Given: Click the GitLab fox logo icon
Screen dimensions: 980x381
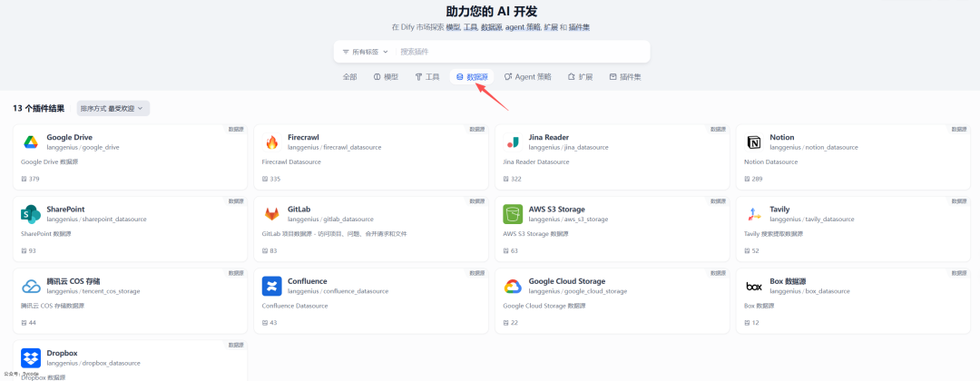Looking at the screenshot, I should coord(272,214).
